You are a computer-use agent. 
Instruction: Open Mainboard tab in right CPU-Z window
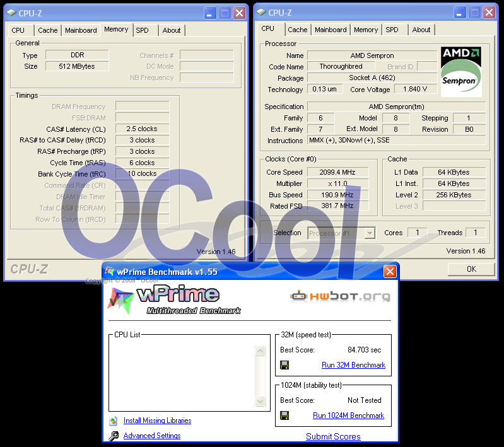click(331, 30)
